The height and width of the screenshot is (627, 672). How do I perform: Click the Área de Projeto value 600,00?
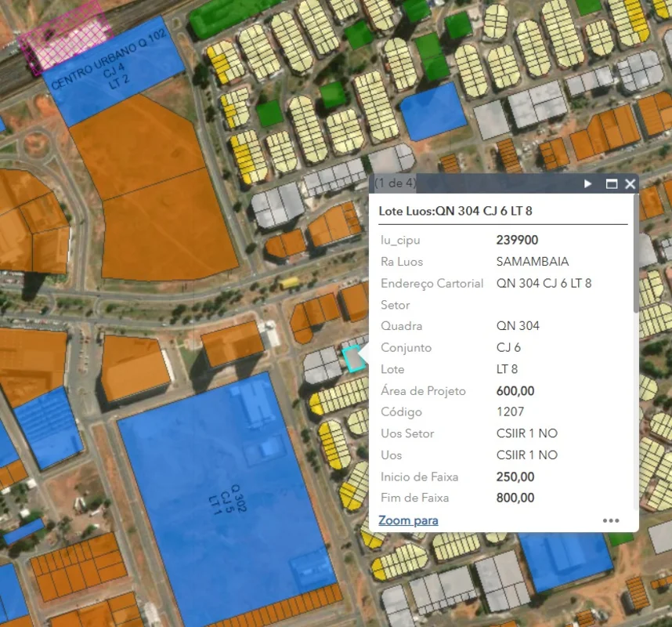pos(515,390)
